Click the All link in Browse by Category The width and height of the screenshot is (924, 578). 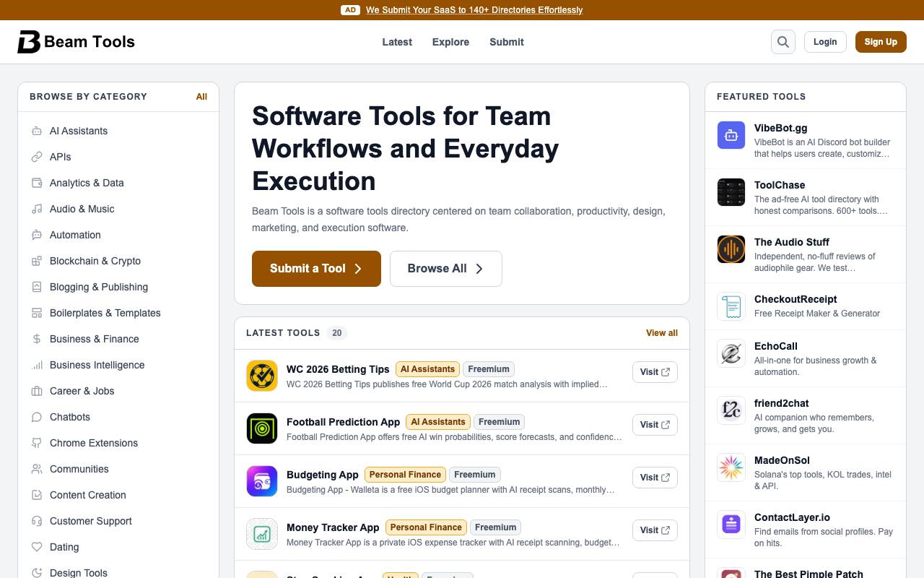201,97
